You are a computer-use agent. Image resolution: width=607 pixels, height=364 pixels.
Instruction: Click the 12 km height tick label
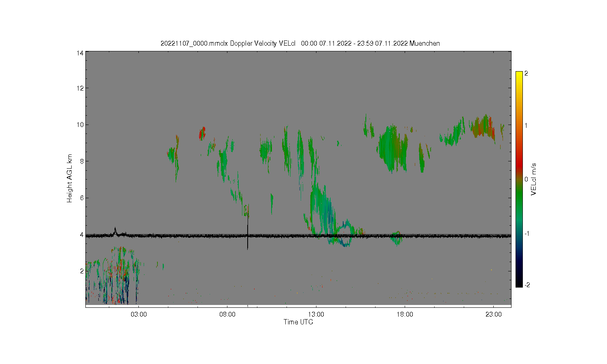pos(80,88)
